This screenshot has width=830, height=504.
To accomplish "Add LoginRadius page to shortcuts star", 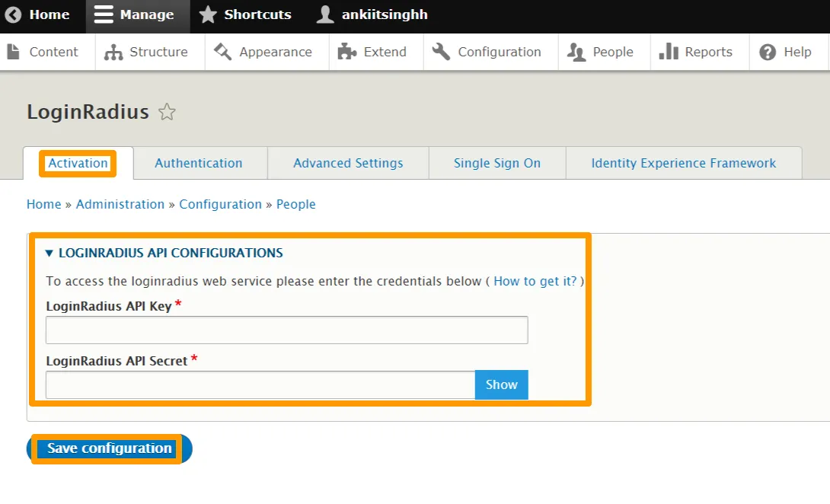I will click(167, 113).
